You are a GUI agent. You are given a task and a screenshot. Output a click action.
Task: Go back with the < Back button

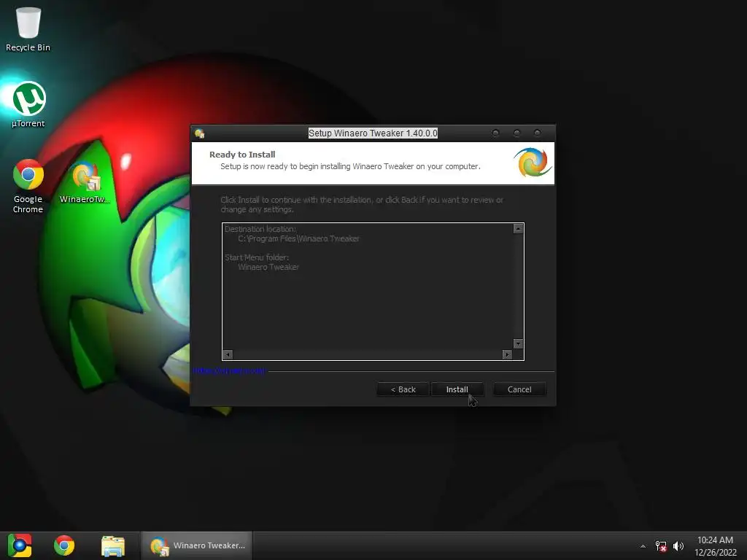(403, 389)
